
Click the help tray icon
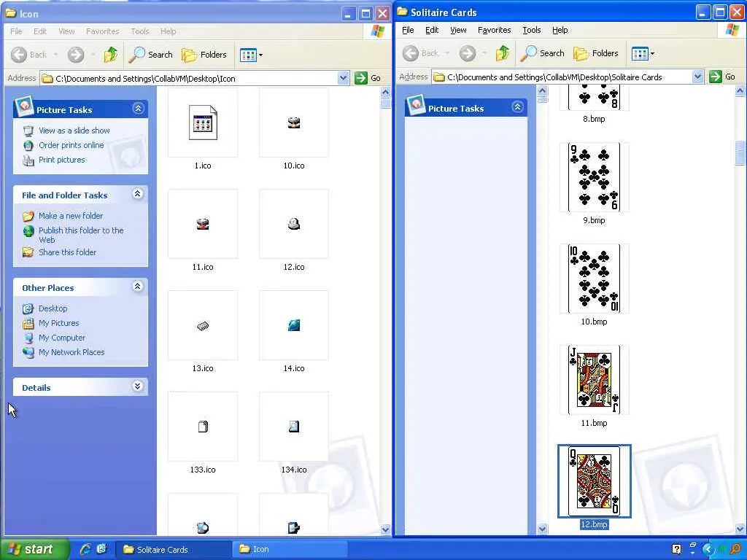[x=676, y=550]
